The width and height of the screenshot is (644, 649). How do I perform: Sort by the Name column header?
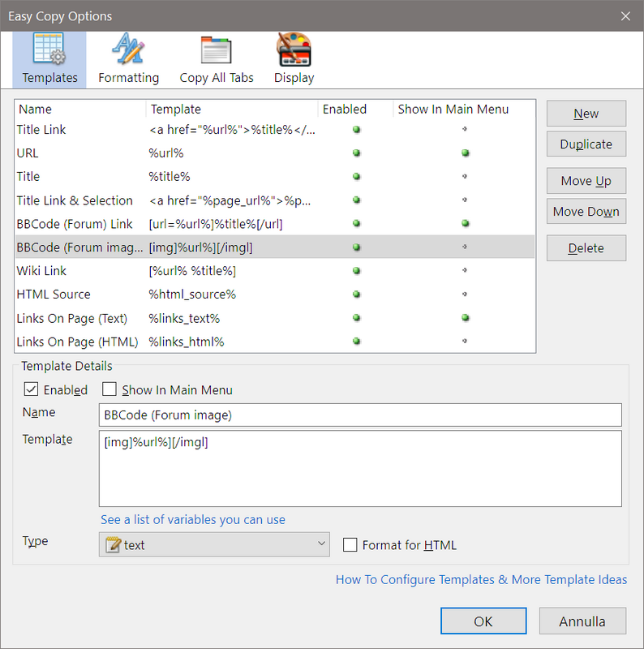tap(81, 110)
